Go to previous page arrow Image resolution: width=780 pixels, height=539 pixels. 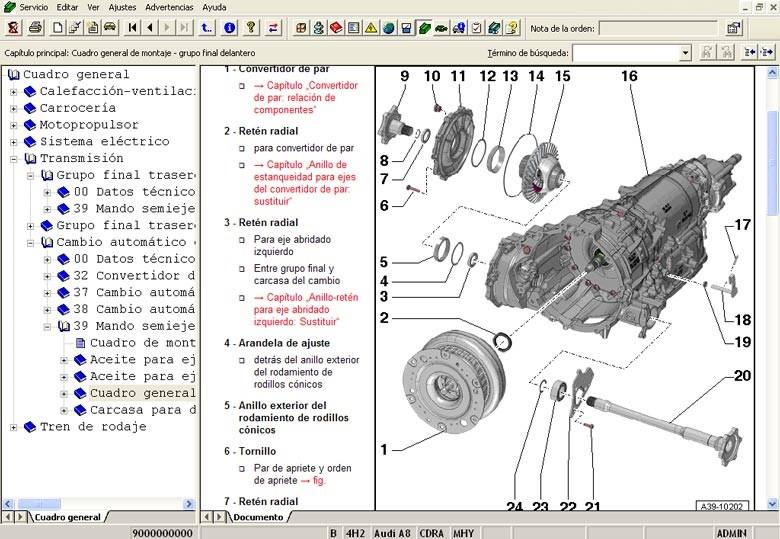coord(149,27)
